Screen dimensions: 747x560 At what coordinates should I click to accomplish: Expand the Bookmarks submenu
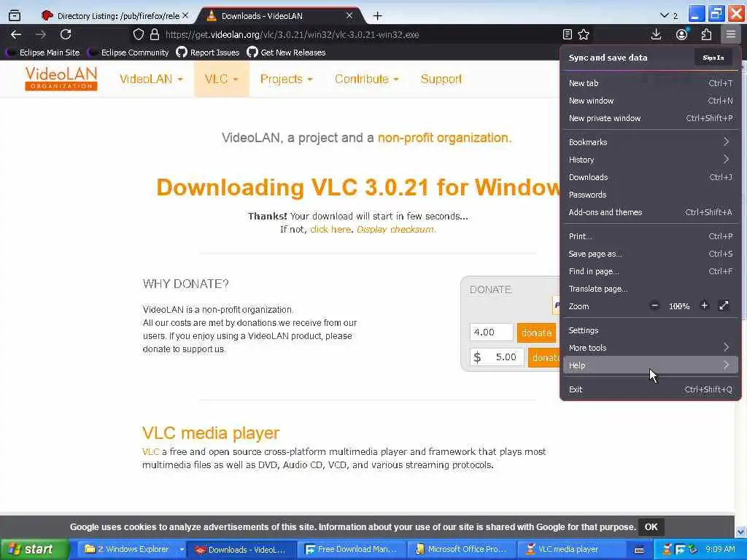point(650,142)
